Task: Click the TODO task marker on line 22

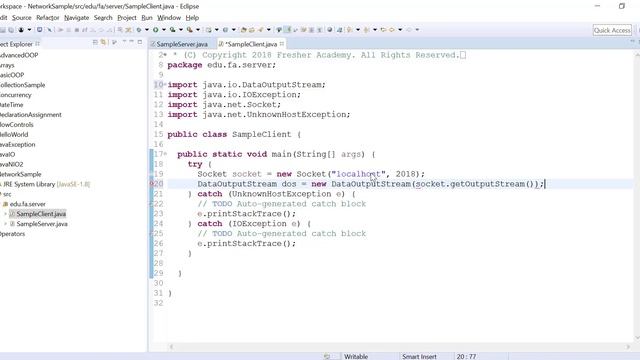Action: pos(151,204)
